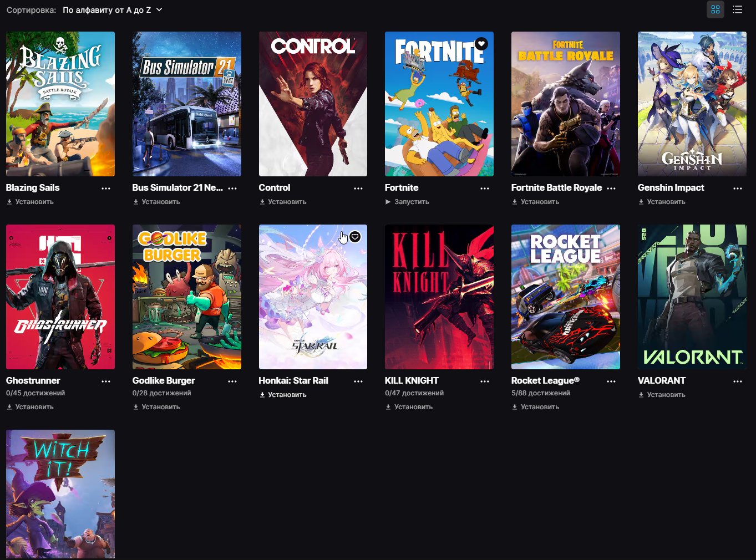Switch to grid view layout

(715, 9)
